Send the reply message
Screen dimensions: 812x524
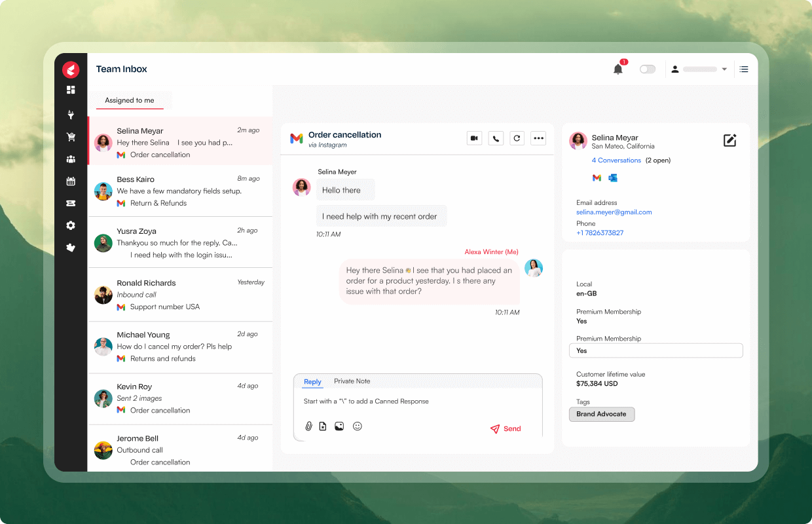coord(506,428)
